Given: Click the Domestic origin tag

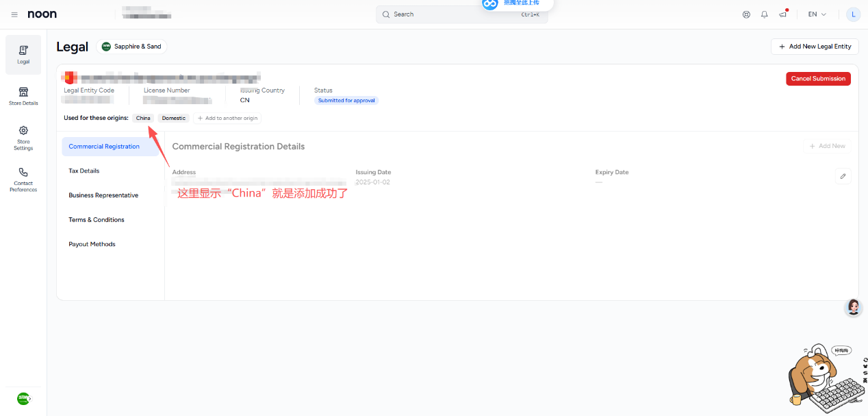Looking at the screenshot, I should coord(174,118).
